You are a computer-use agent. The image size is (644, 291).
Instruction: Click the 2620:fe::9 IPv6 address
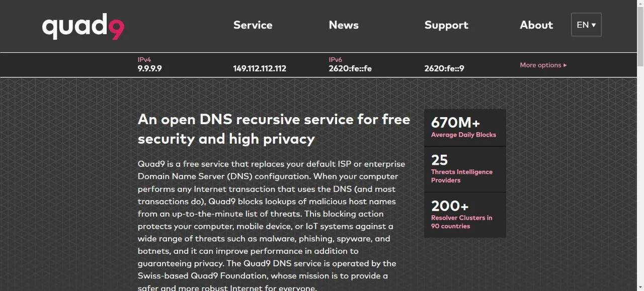[444, 68]
